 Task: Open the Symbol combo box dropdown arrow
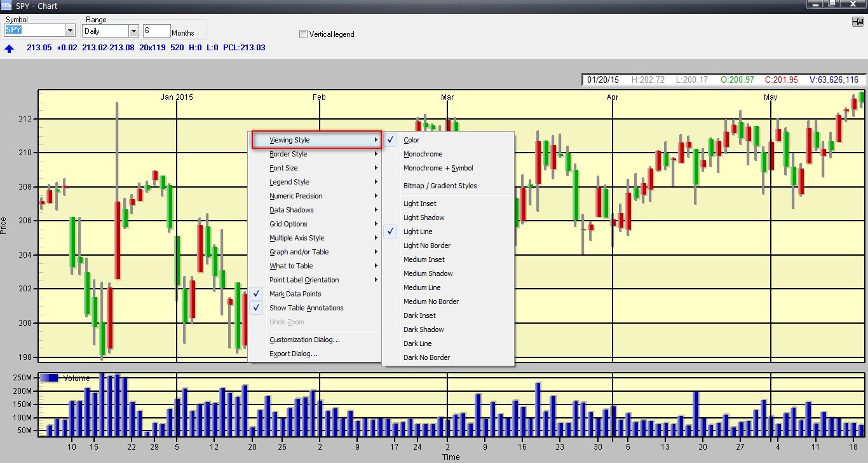point(70,31)
